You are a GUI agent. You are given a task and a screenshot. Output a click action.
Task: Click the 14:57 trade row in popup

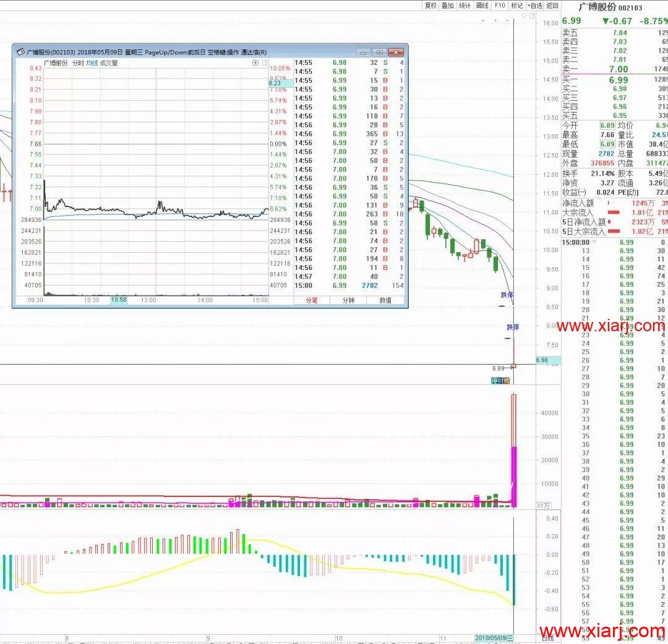coord(349,277)
